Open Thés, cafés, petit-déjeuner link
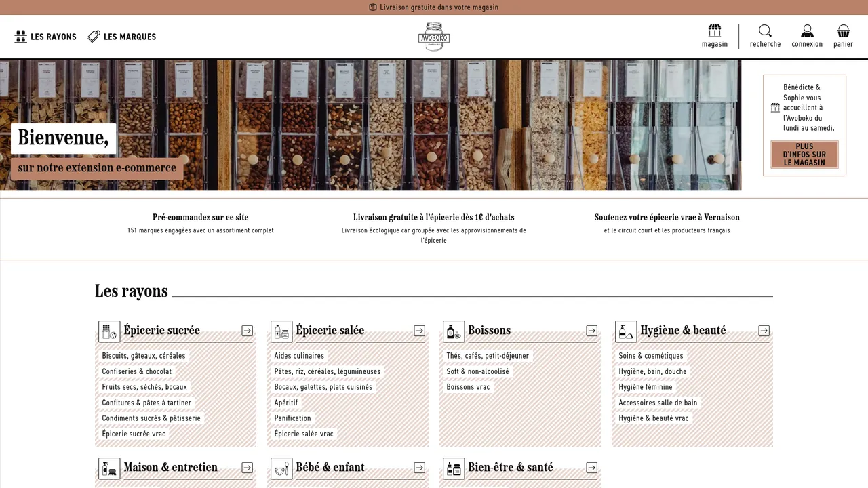Image resolution: width=868 pixels, height=488 pixels. click(x=488, y=356)
